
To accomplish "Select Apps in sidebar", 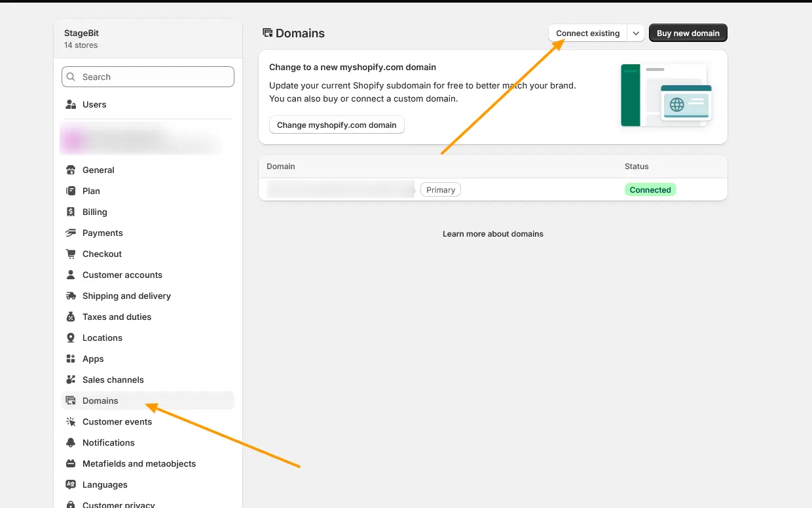I will (148, 359).
